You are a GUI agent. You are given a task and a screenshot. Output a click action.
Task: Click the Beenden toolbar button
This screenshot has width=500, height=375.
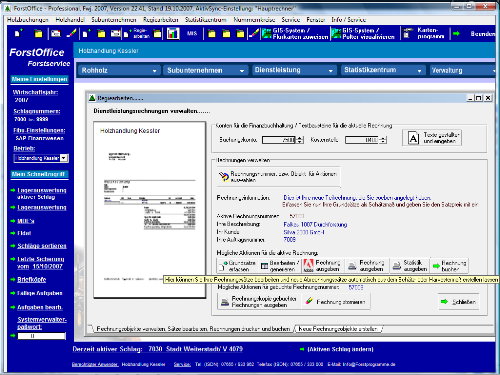click(482, 34)
